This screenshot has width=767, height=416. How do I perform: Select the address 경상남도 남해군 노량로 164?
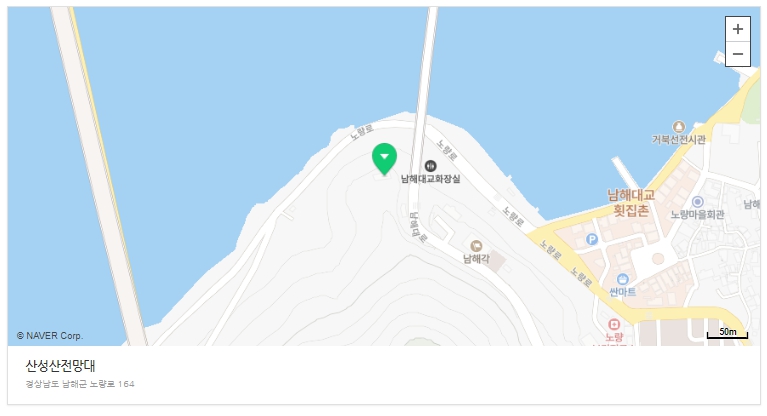(80, 384)
